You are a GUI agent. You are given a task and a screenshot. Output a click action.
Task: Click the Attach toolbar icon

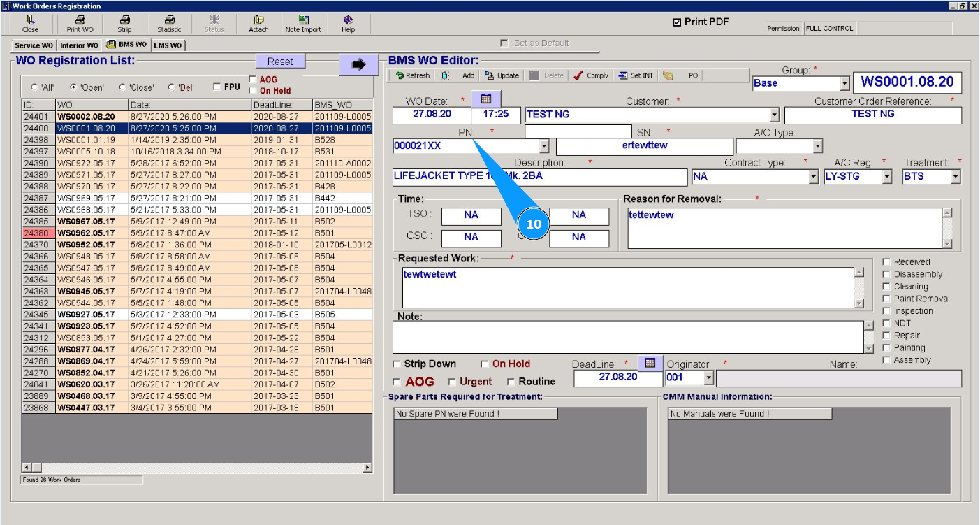[x=258, y=24]
